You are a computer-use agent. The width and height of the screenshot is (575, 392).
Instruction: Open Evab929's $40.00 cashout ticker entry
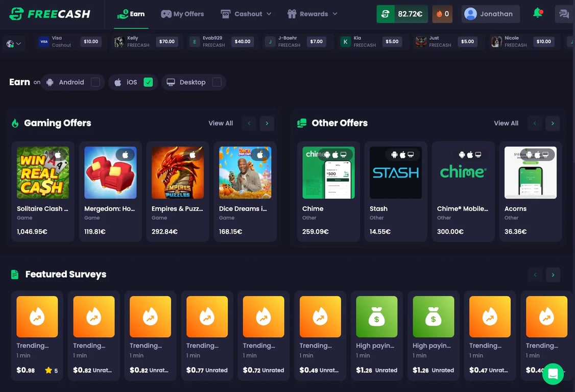[x=222, y=42]
